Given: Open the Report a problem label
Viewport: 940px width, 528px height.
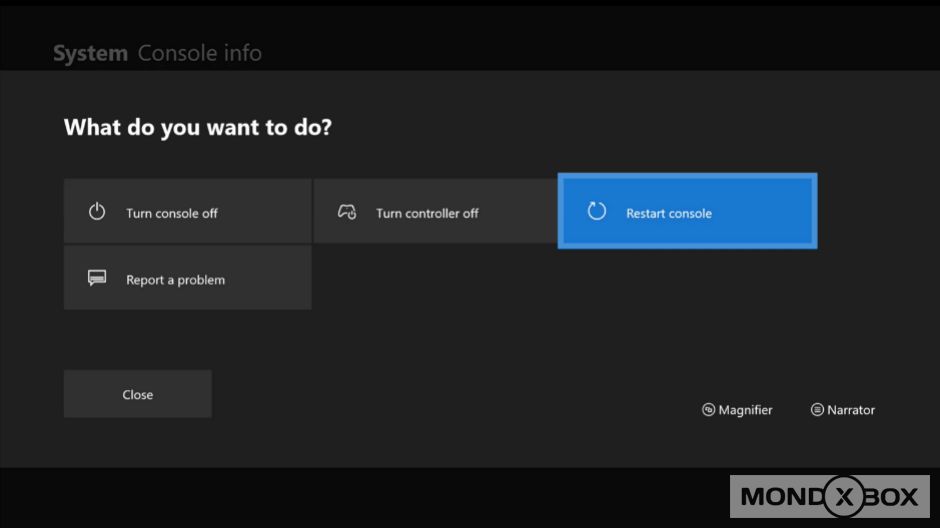Looking at the screenshot, I should coord(175,280).
